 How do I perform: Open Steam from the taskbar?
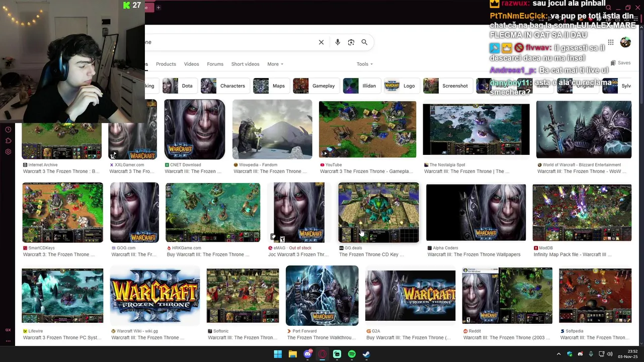pos(366,354)
